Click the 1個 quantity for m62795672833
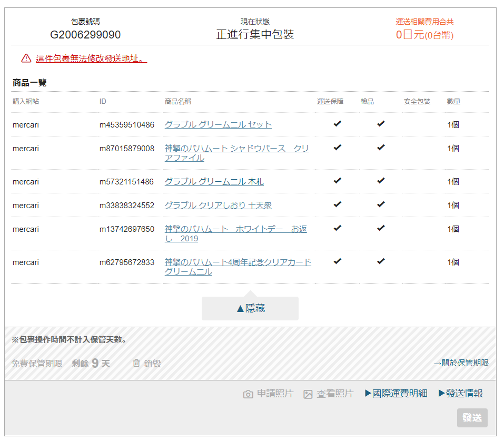Image resolution: width=504 pixels, height=440 pixels. 453,262
